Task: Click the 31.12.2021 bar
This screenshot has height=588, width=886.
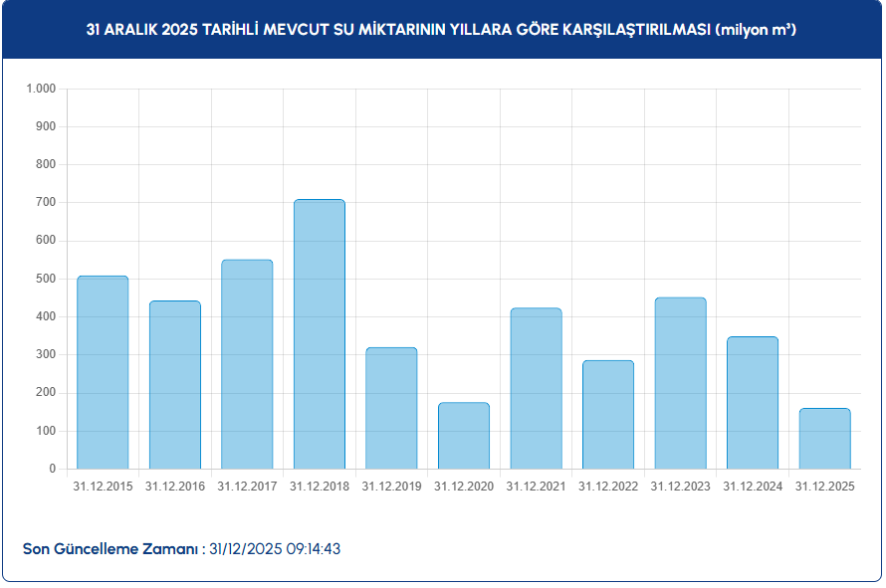Action: [536, 389]
